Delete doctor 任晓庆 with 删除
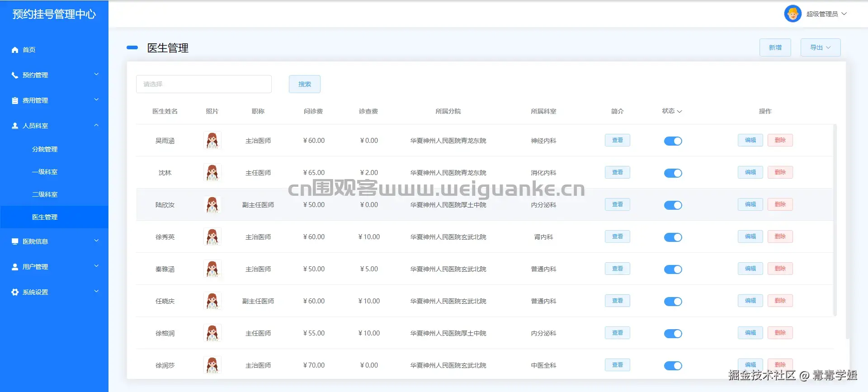The image size is (868, 392). [x=780, y=301]
